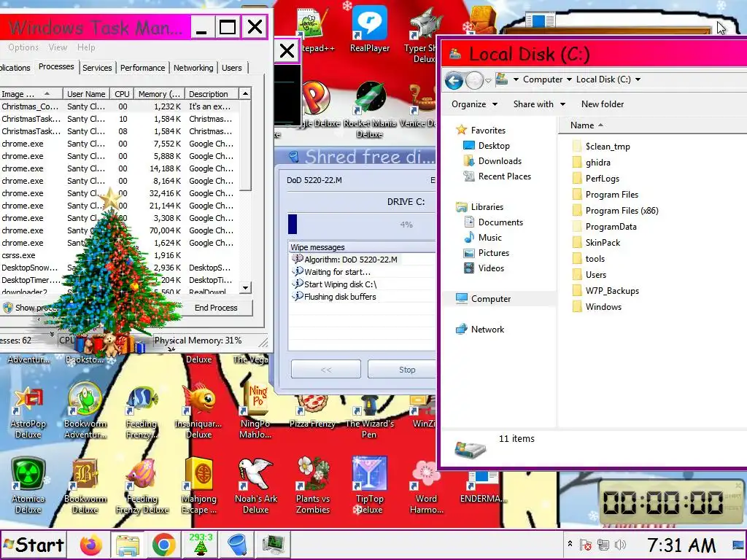The image size is (747, 560).
Task: Click the system clock showing 7:31 AM
Action: click(x=681, y=545)
